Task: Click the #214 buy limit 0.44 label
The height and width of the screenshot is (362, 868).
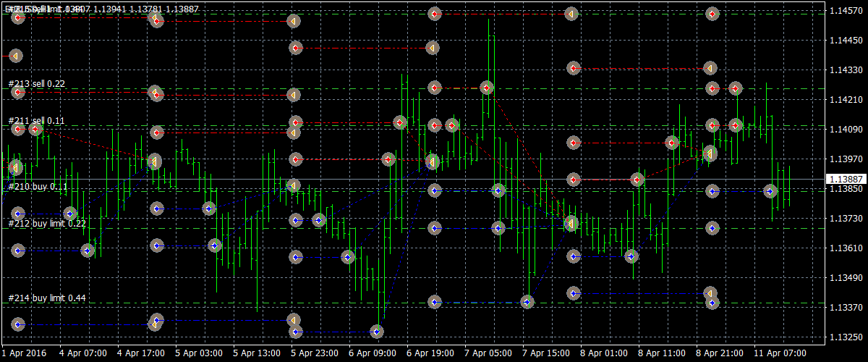Action: (x=47, y=298)
